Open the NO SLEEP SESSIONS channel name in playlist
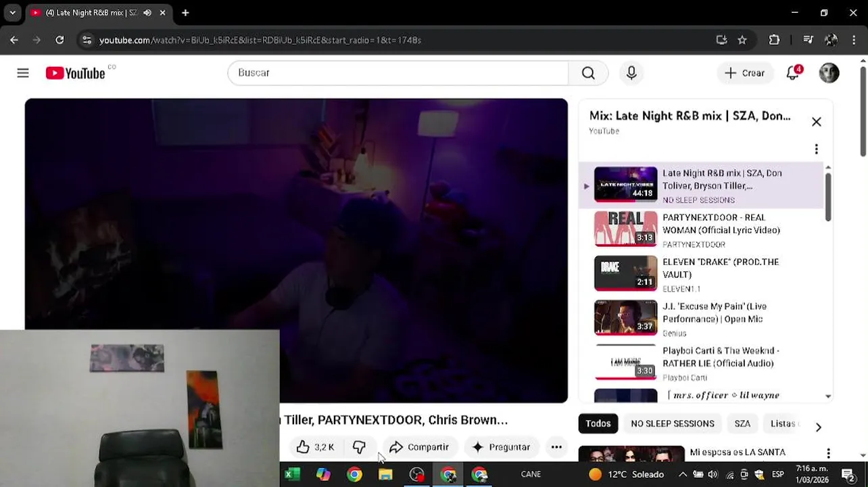This screenshot has height=487, width=868. [x=698, y=200]
